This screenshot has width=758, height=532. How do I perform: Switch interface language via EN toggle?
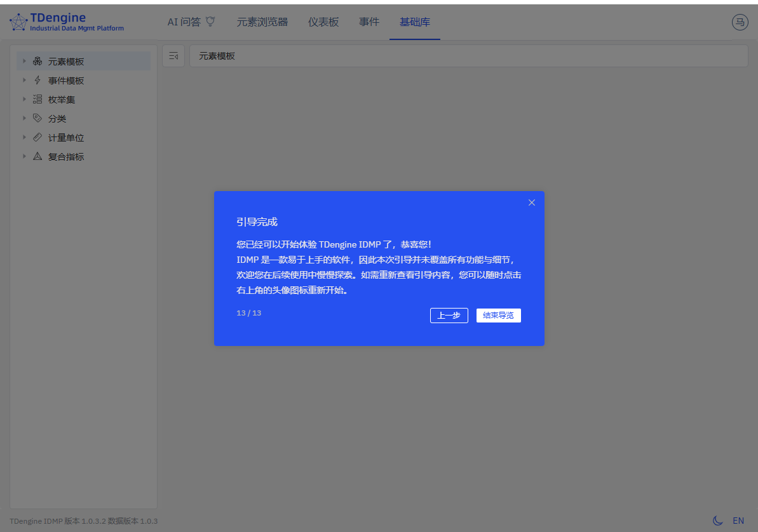(738, 520)
